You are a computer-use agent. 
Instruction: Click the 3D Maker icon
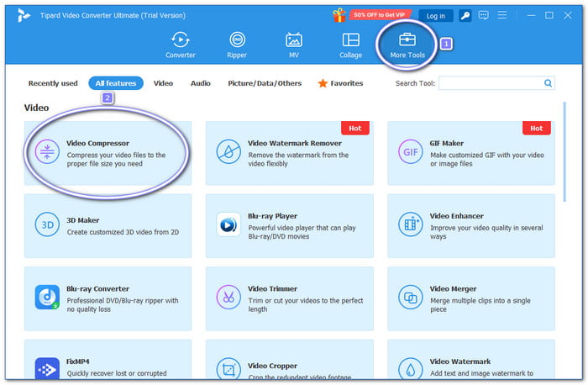(x=47, y=224)
